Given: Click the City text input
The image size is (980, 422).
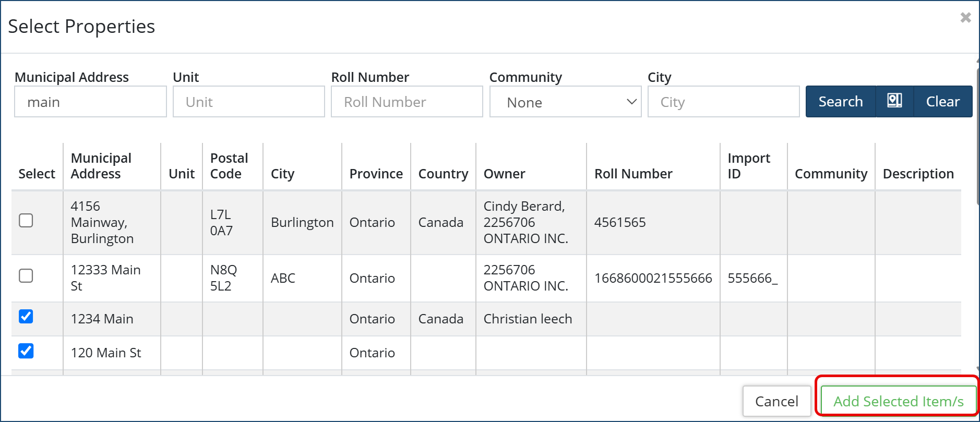Looking at the screenshot, I should click(x=723, y=102).
